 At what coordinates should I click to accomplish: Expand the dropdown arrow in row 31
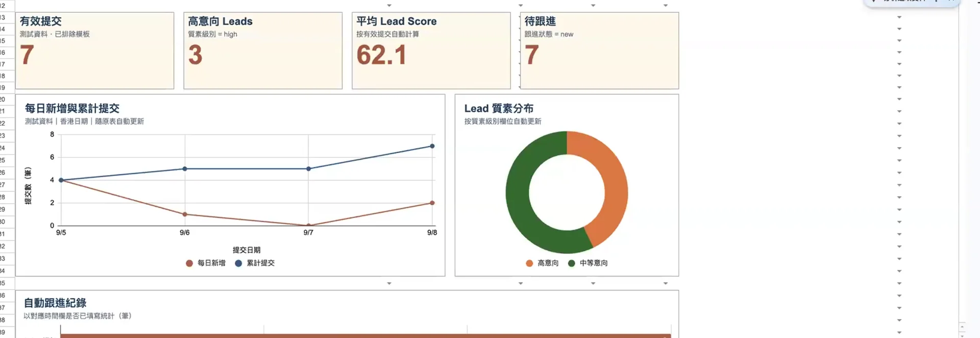pos(899,234)
